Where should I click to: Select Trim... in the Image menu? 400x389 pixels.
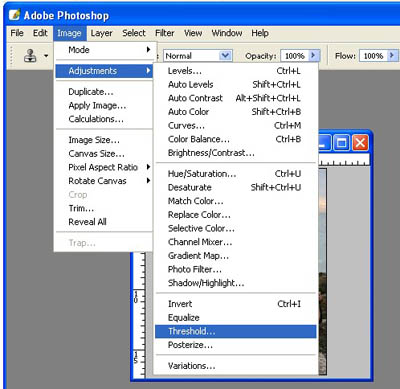click(x=104, y=208)
